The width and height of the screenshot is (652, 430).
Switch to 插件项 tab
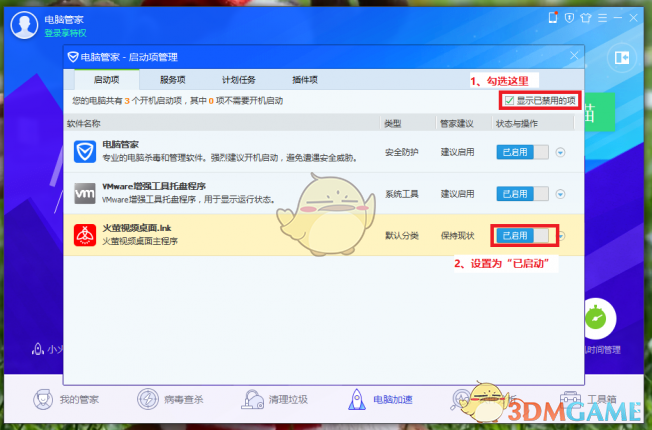(x=305, y=79)
